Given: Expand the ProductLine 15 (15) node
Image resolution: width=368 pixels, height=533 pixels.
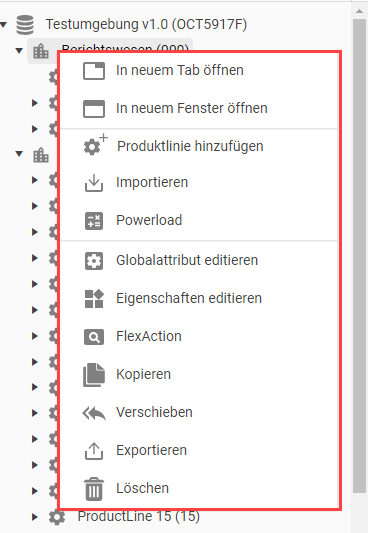Looking at the screenshot, I should [34, 517].
